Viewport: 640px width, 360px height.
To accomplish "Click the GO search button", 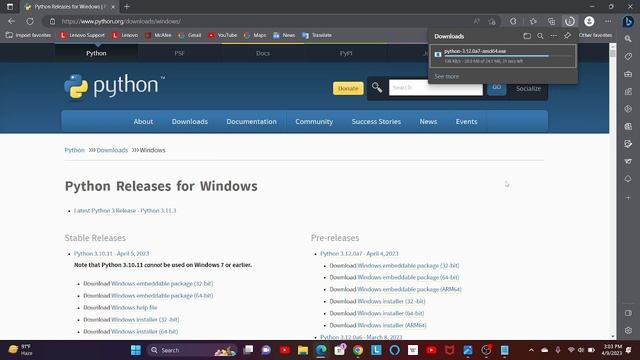I will [496, 87].
